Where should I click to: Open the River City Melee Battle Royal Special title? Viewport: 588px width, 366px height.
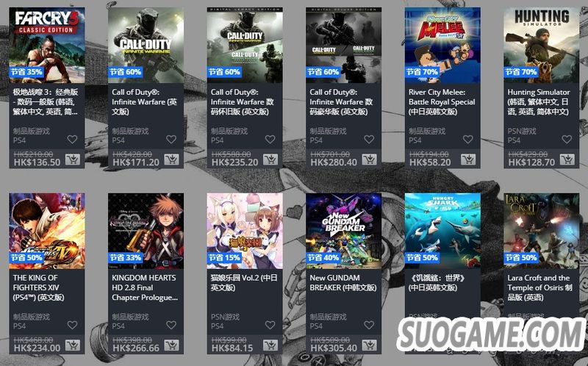point(442,101)
